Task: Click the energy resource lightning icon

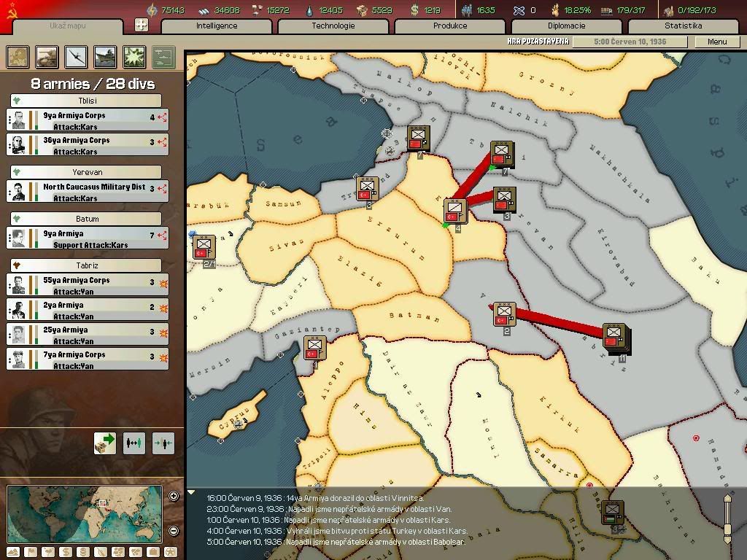Action: click(152, 10)
